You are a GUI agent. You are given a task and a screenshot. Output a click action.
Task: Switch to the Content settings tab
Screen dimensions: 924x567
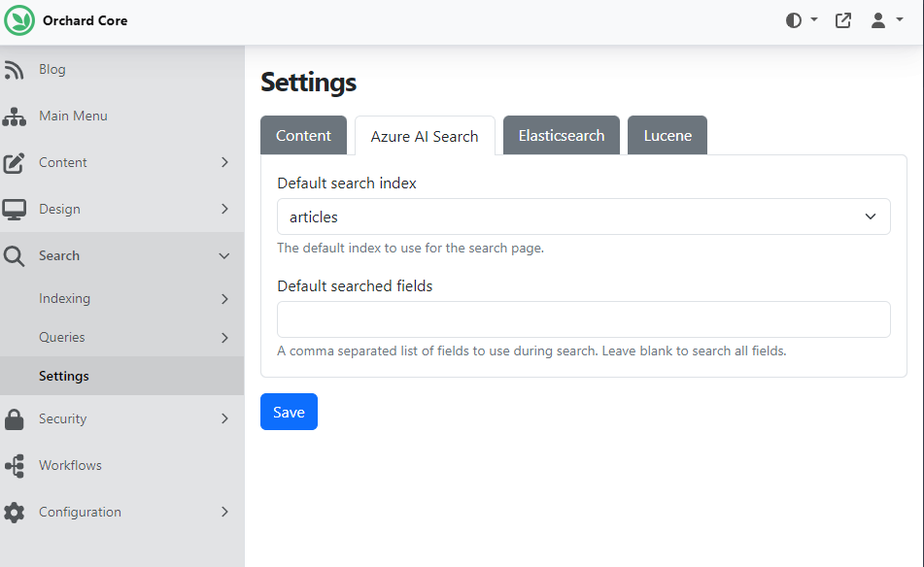tap(303, 135)
